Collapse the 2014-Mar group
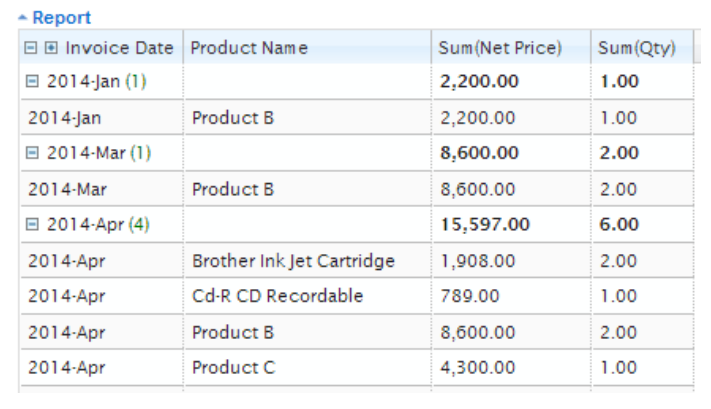Screen dimensions: 711x409 (x=32, y=153)
